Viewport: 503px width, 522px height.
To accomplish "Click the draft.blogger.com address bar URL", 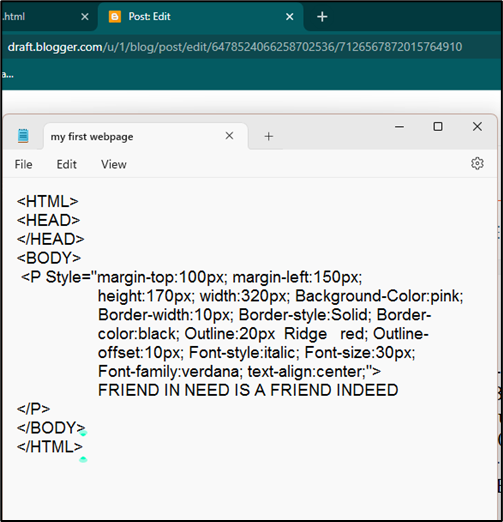I will coord(235,47).
